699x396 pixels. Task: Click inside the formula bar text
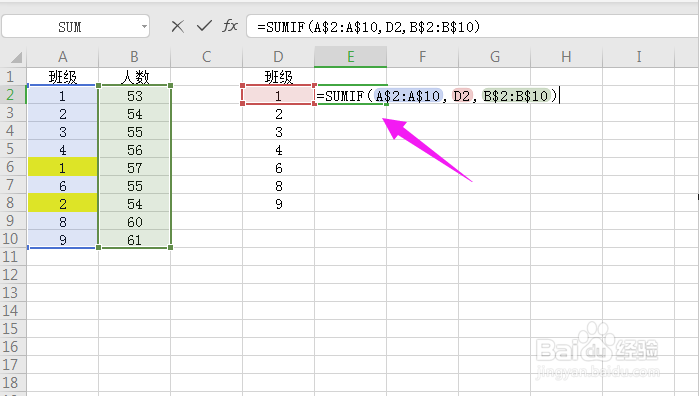368,27
